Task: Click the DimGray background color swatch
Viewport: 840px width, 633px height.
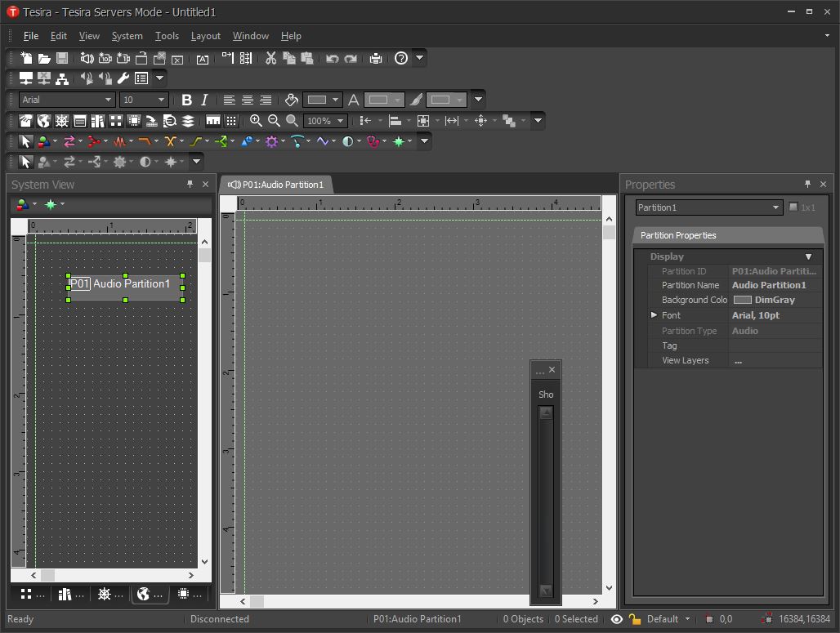Action: click(x=742, y=300)
